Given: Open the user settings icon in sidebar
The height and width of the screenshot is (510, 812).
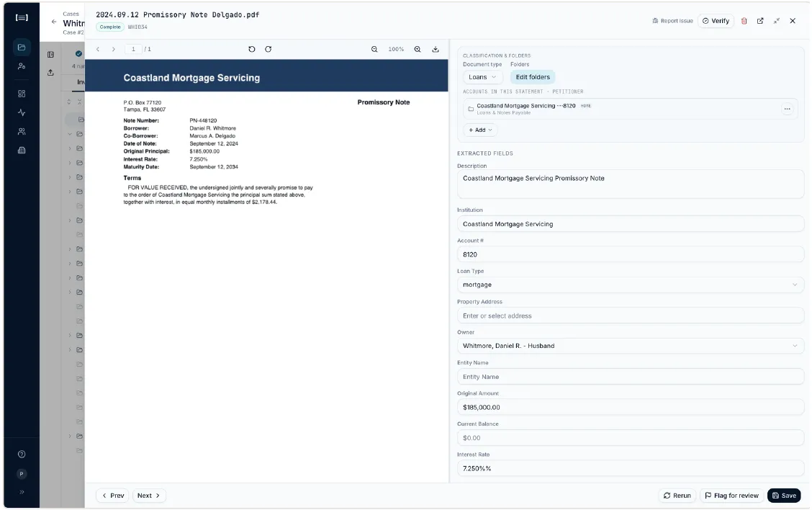Looking at the screenshot, I should click(21, 66).
